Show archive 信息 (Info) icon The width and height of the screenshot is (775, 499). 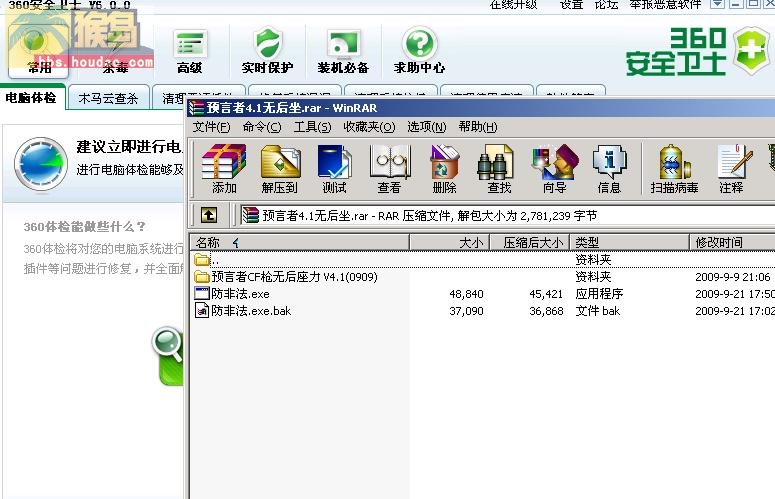coord(609,162)
